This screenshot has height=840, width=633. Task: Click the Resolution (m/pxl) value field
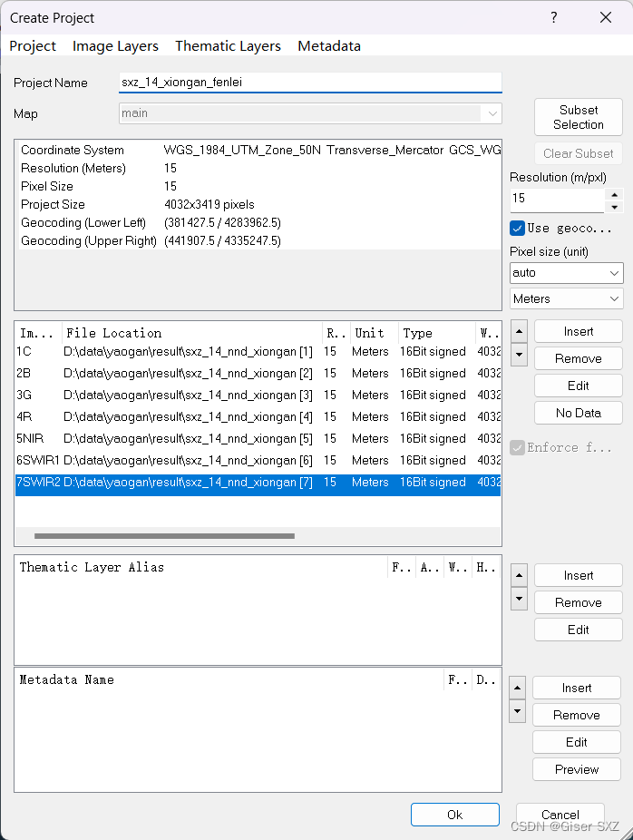557,199
